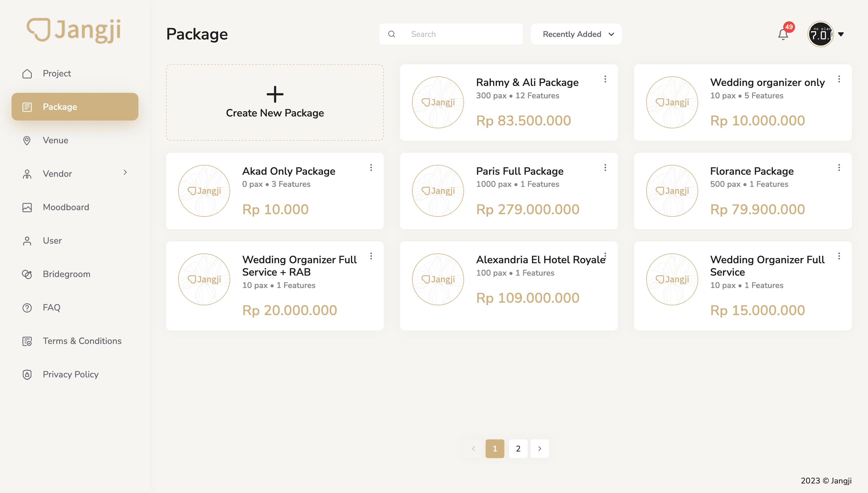The image size is (868, 493).
Task: Open Venue sidebar section
Action: coord(75,140)
